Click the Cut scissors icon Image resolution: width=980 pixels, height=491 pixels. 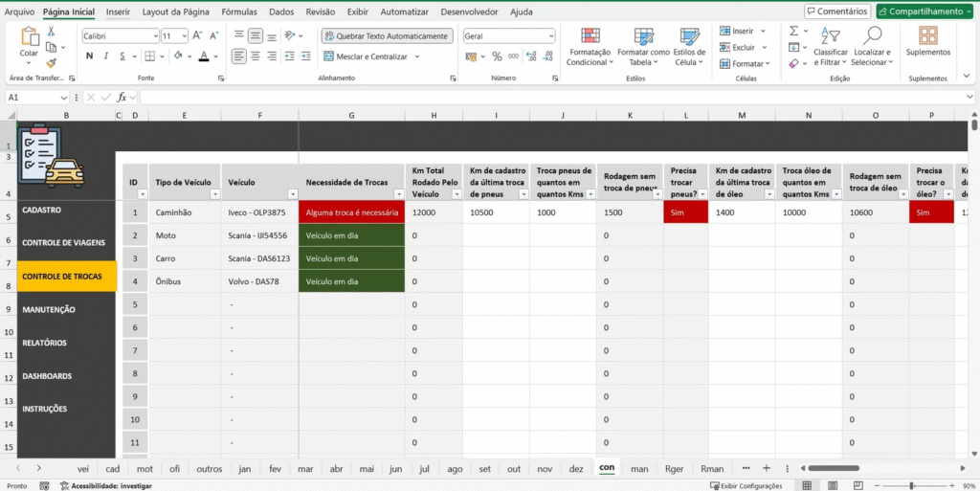pyautogui.click(x=51, y=32)
